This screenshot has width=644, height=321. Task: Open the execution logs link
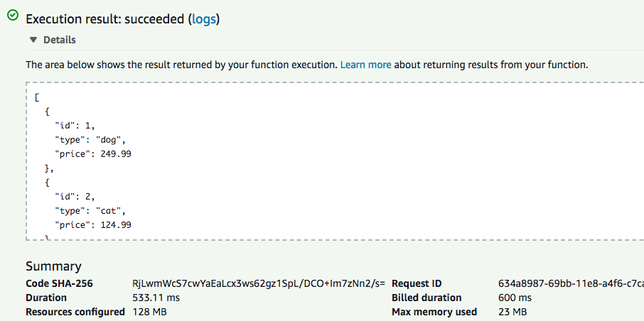coord(204,19)
